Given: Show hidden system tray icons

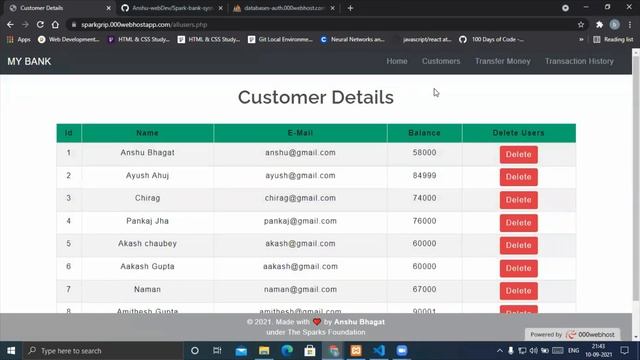Looking at the screenshot, I should point(500,351).
